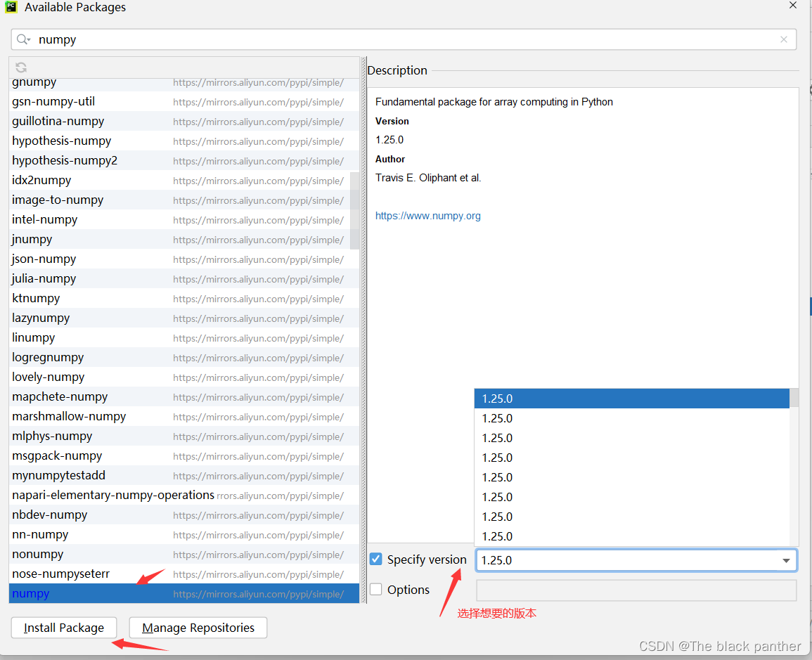Click the numpy search input field

[x=404, y=39]
